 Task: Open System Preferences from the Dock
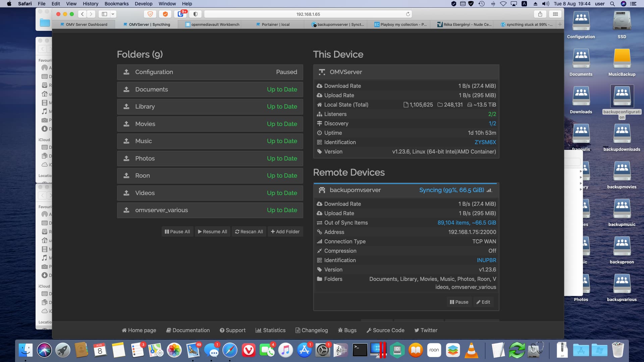pos(323,350)
